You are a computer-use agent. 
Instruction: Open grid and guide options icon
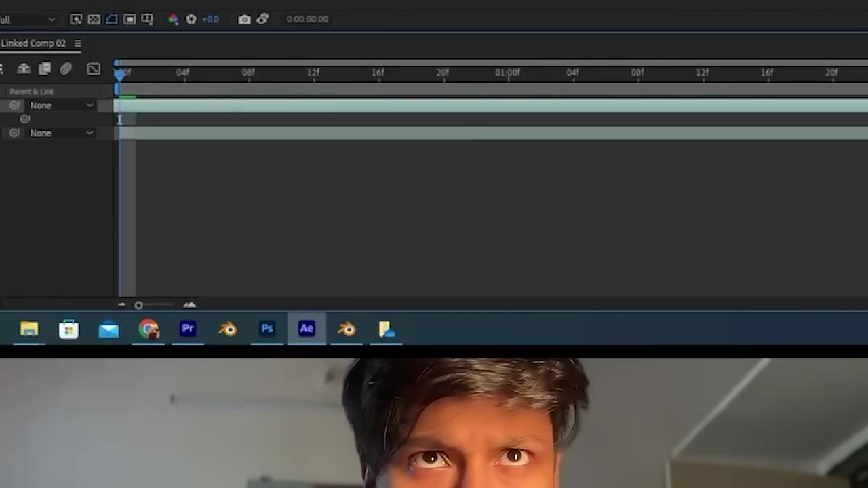pyautogui.click(x=147, y=19)
